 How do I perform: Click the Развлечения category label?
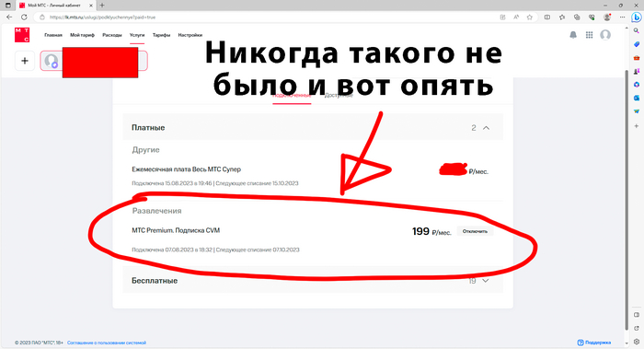click(x=157, y=211)
